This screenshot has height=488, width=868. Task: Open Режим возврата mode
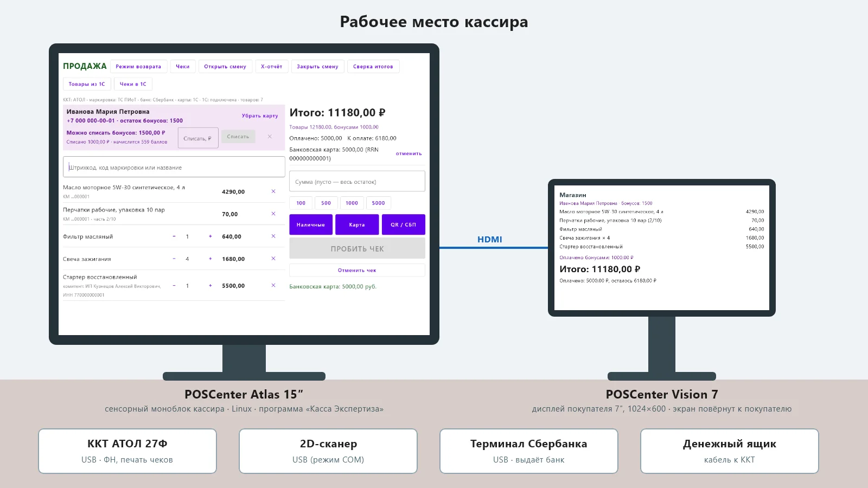click(138, 67)
